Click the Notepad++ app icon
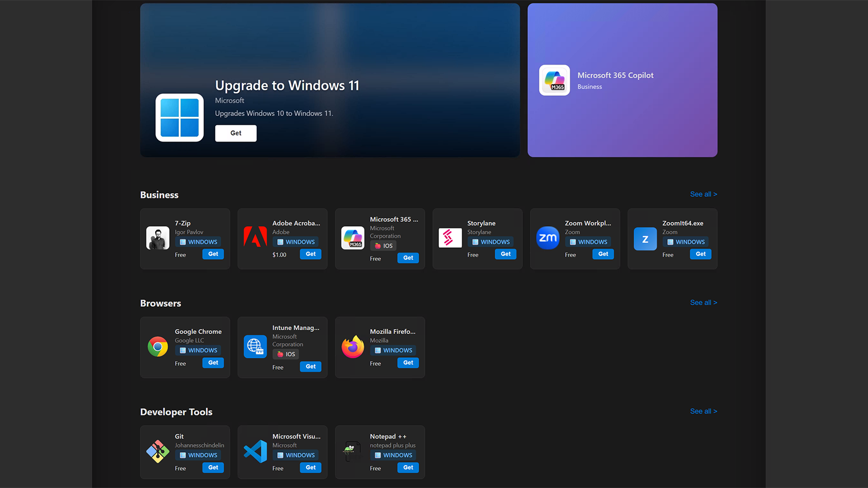The image size is (868, 488). (x=353, y=451)
